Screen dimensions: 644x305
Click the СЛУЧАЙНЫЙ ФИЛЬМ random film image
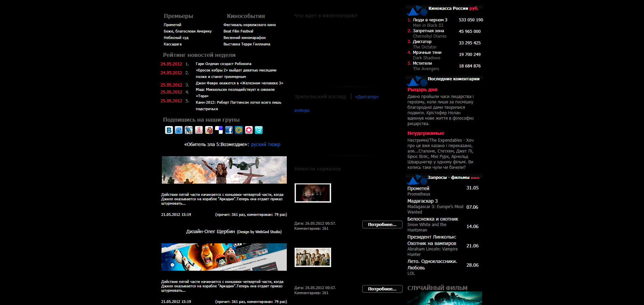coord(444,298)
